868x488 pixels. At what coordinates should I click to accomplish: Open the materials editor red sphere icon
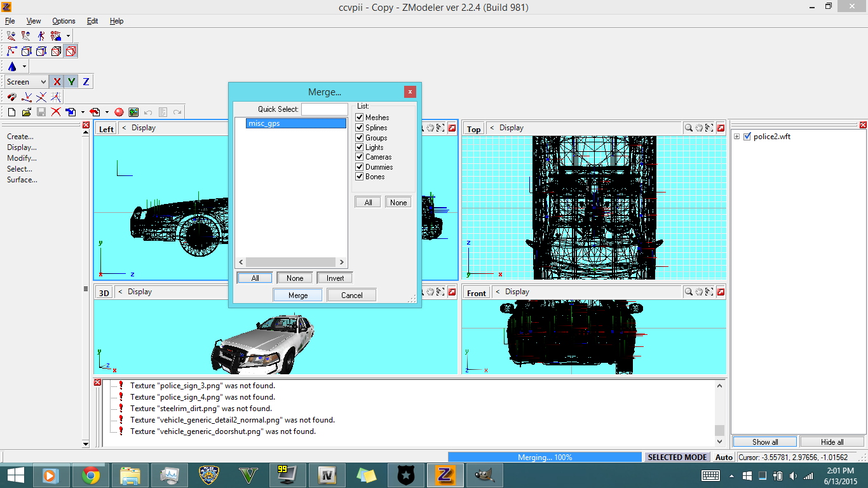[x=119, y=112]
